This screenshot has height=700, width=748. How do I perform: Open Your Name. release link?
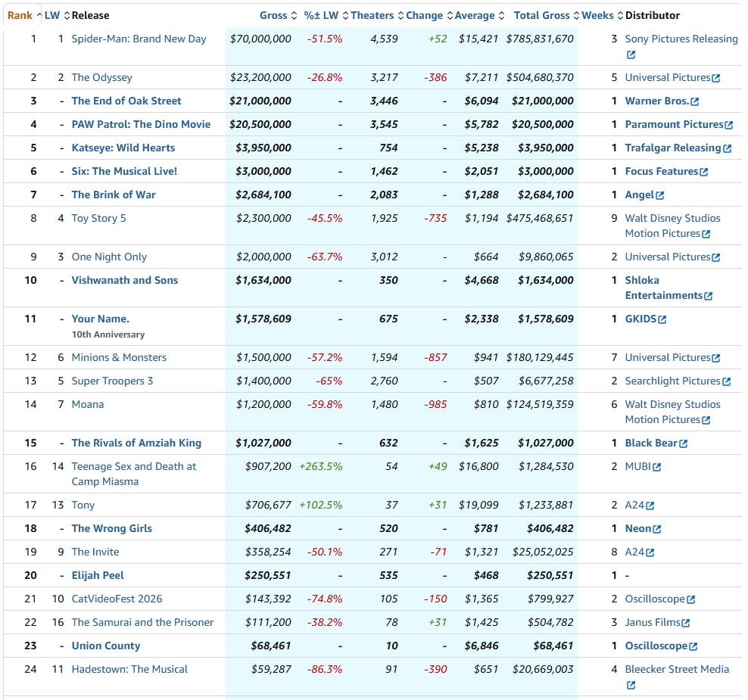(100, 319)
